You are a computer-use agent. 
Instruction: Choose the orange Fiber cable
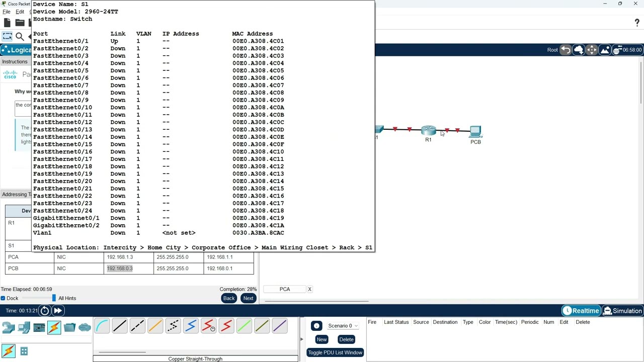(155, 326)
